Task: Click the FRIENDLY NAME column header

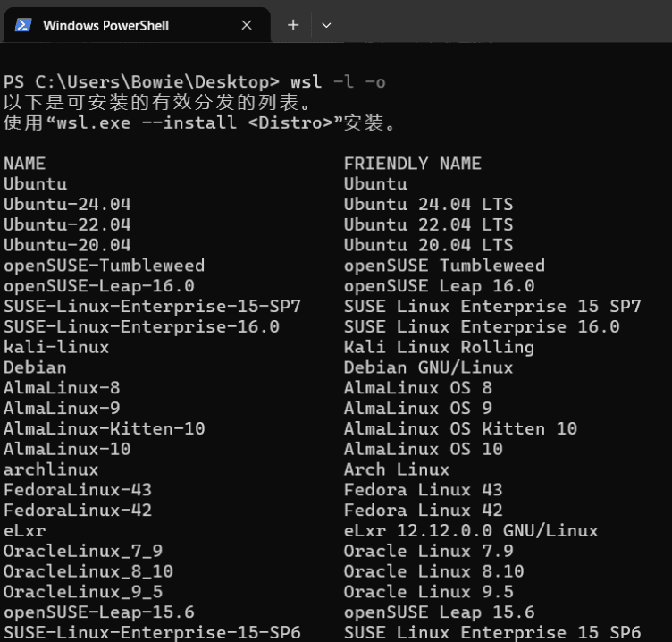Action: point(412,164)
